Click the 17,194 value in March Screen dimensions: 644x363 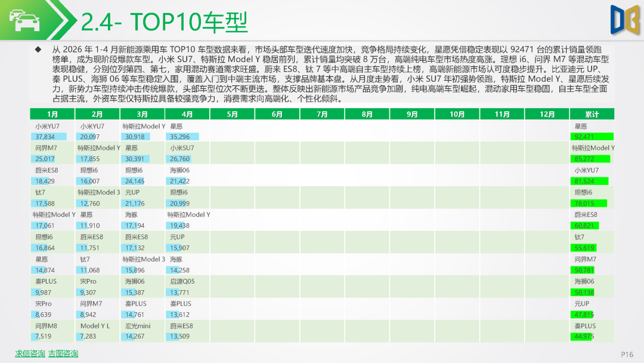[x=135, y=225]
